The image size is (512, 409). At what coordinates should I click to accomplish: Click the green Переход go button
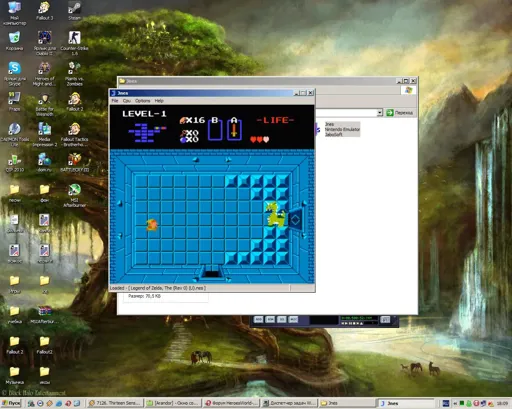(x=399, y=113)
